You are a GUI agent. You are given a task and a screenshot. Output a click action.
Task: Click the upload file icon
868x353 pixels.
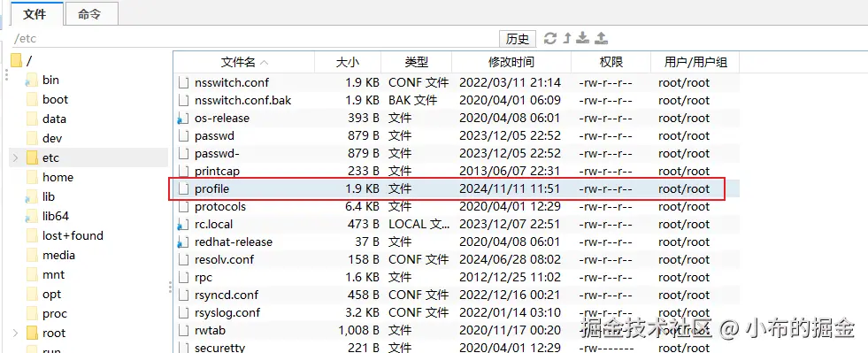pos(601,38)
